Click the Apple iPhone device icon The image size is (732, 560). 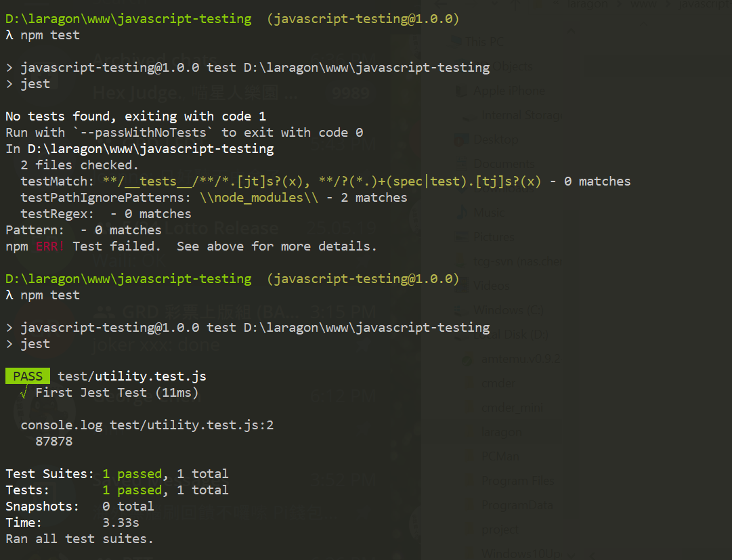pos(462,91)
